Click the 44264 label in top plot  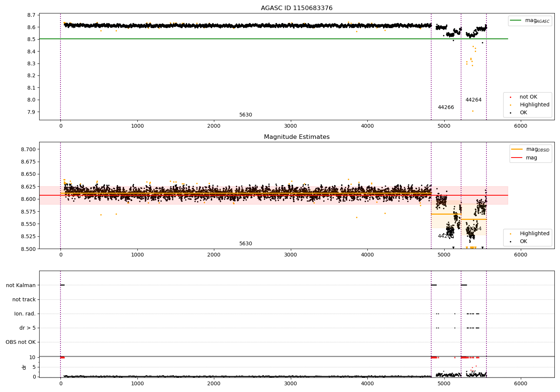click(x=473, y=100)
